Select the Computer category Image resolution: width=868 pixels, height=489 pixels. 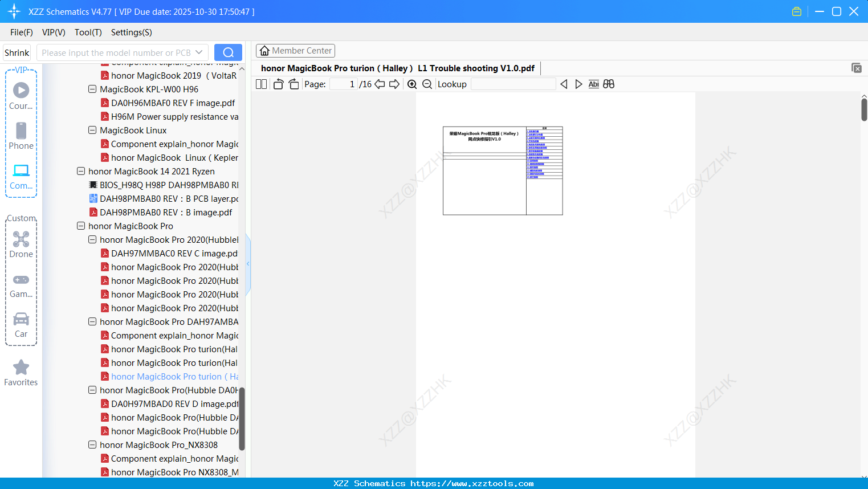21,177
